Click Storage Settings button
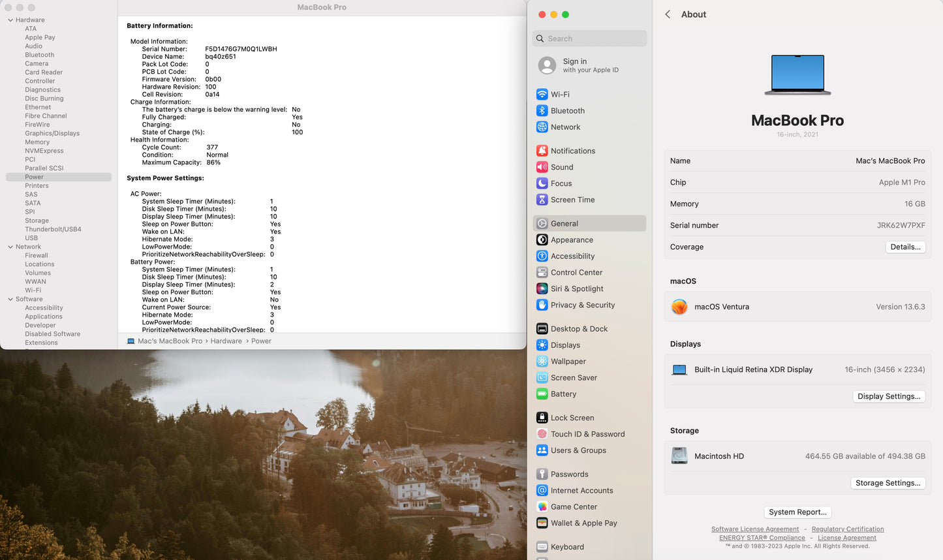943x560 pixels. pos(888,483)
